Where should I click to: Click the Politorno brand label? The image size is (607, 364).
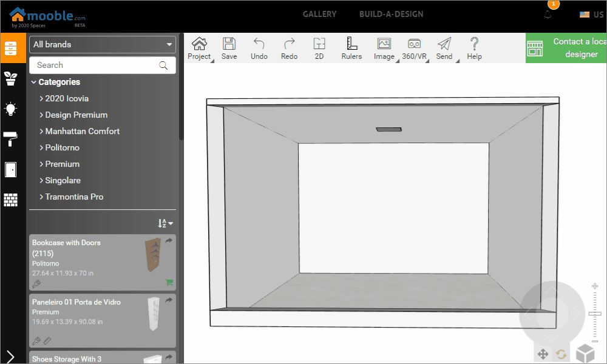[x=46, y=263]
